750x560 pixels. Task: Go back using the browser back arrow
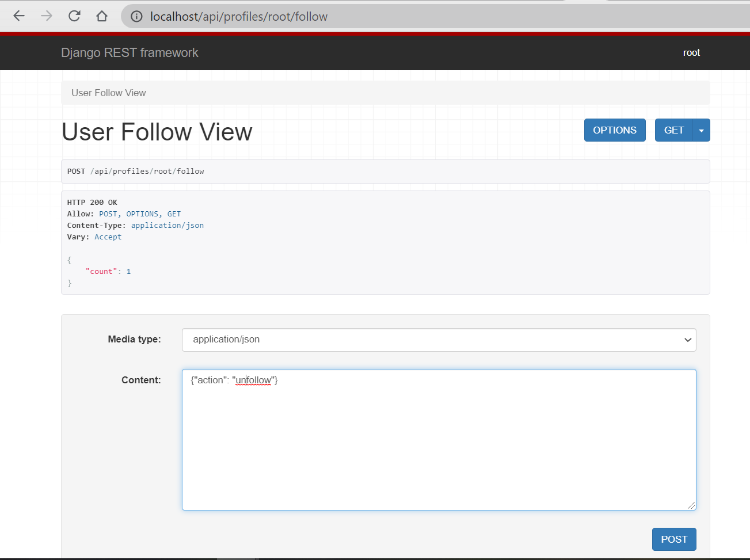pyautogui.click(x=19, y=16)
